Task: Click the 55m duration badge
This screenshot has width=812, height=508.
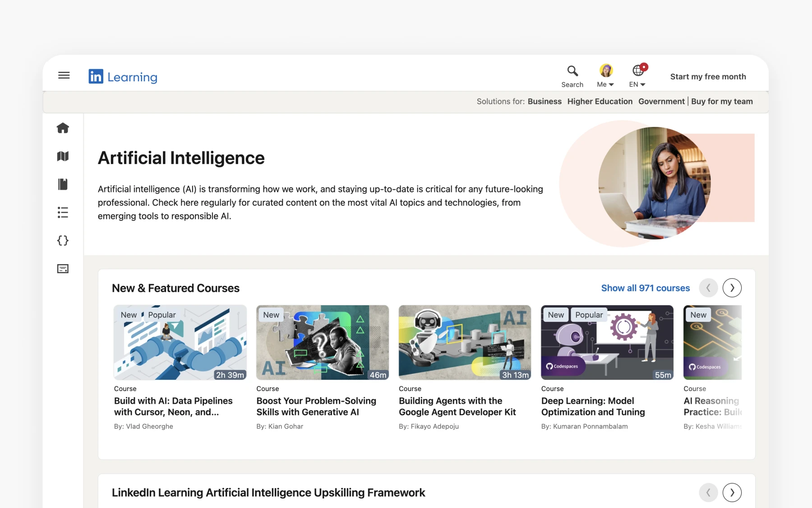Action: [663, 375]
